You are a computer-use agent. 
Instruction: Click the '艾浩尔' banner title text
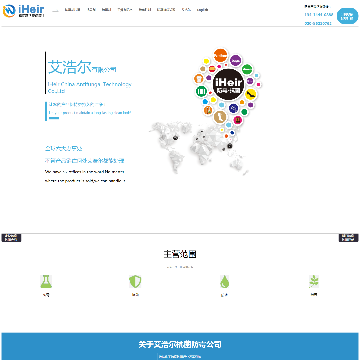tap(69, 67)
